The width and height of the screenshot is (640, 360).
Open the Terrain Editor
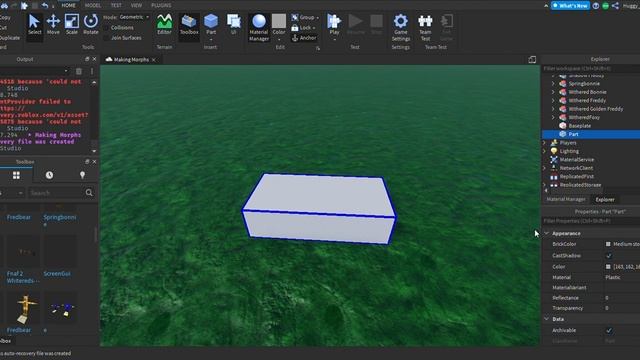[x=164, y=24]
